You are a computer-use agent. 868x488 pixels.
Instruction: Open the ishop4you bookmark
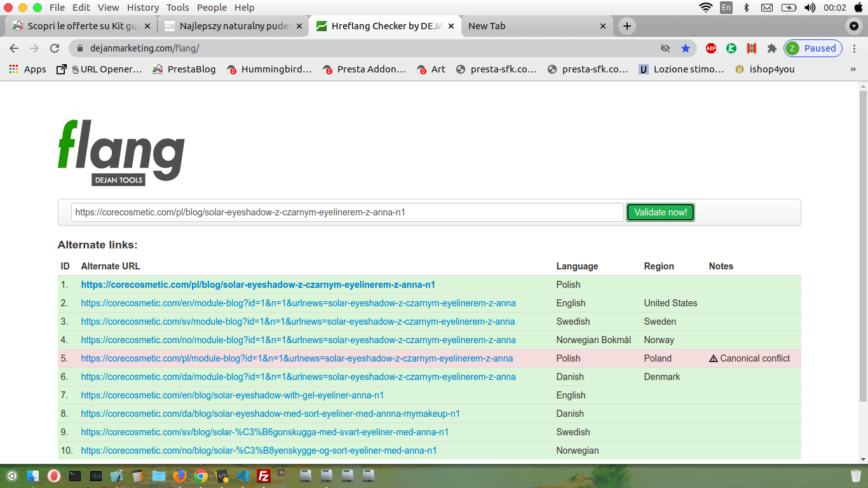[x=765, y=69]
